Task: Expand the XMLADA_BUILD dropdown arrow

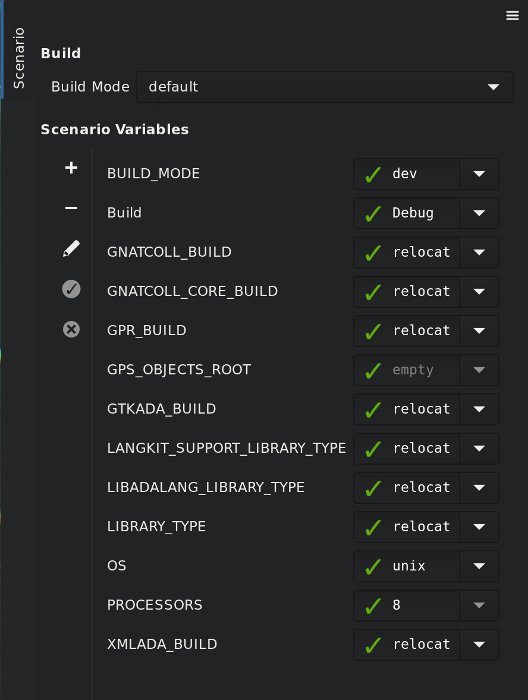Action: tap(479, 645)
